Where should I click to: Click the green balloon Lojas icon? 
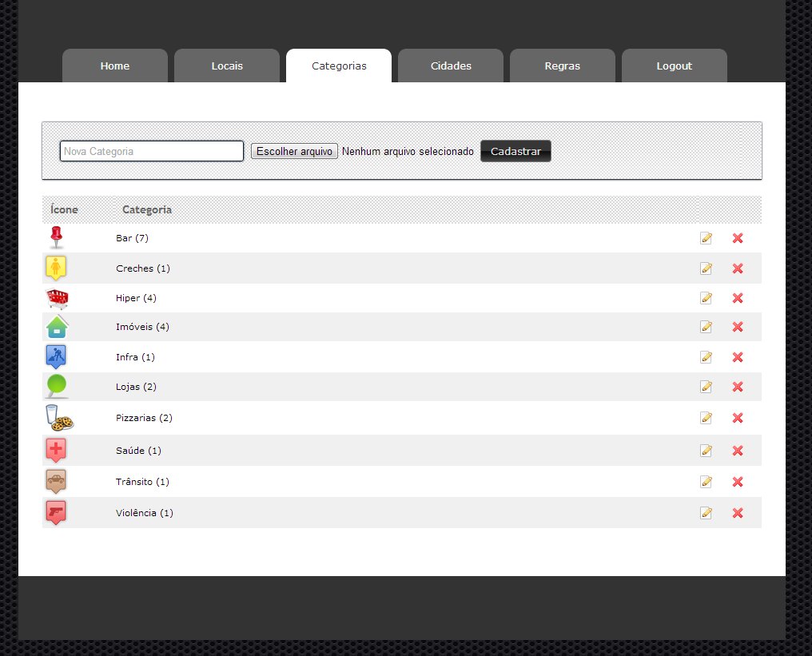click(57, 386)
